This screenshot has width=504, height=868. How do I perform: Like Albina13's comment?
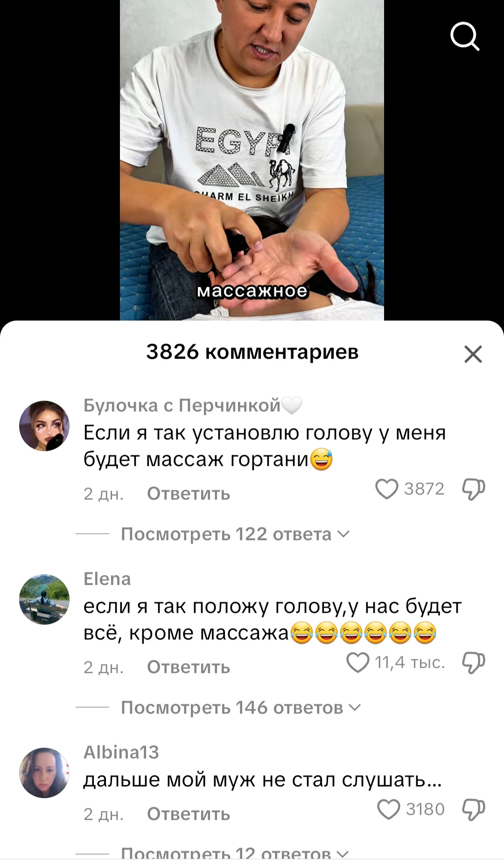(389, 809)
